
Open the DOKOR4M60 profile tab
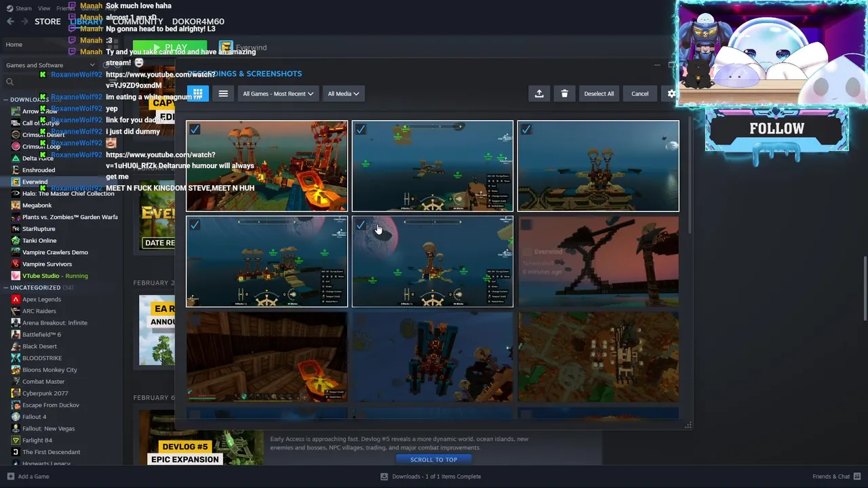pyautogui.click(x=198, y=22)
